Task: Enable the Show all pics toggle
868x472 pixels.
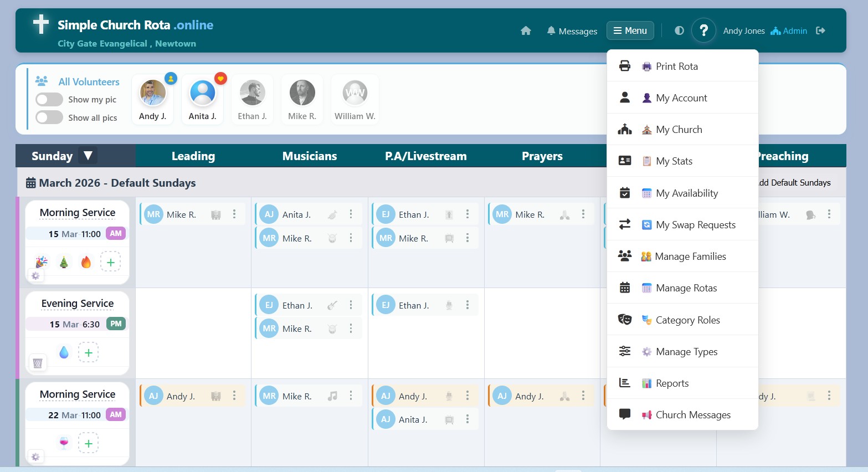Action: click(x=49, y=117)
